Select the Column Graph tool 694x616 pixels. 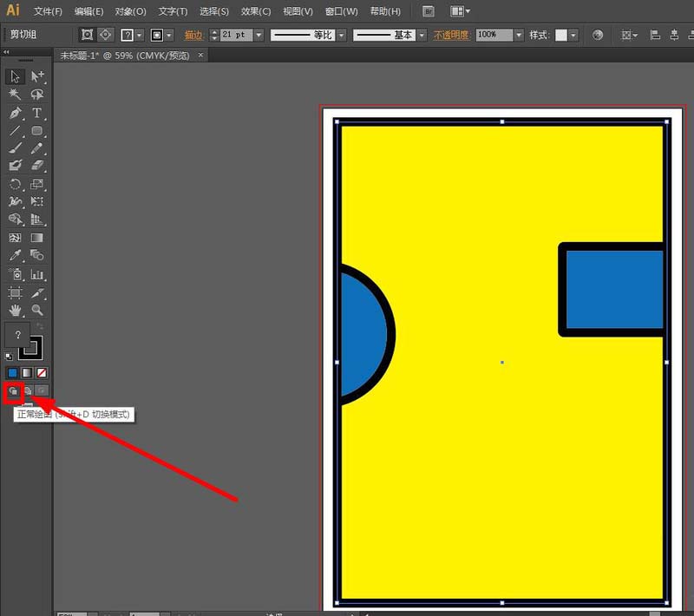click(x=37, y=274)
